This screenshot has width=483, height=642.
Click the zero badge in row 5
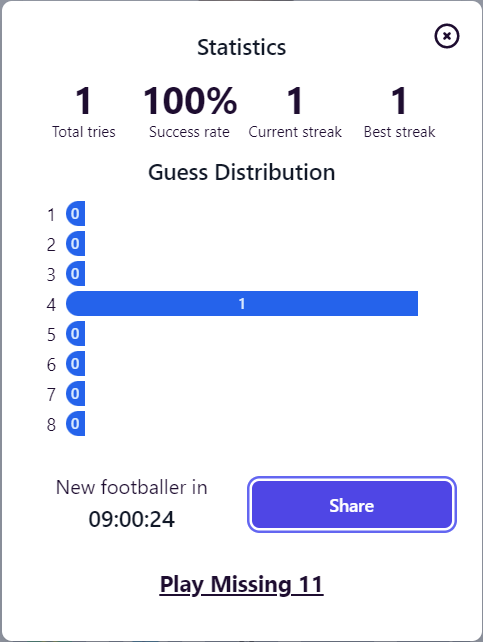point(75,333)
